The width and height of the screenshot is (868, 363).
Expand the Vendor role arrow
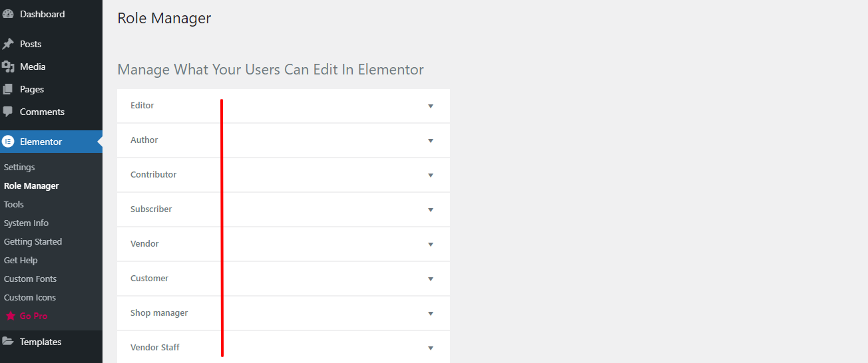tap(431, 245)
